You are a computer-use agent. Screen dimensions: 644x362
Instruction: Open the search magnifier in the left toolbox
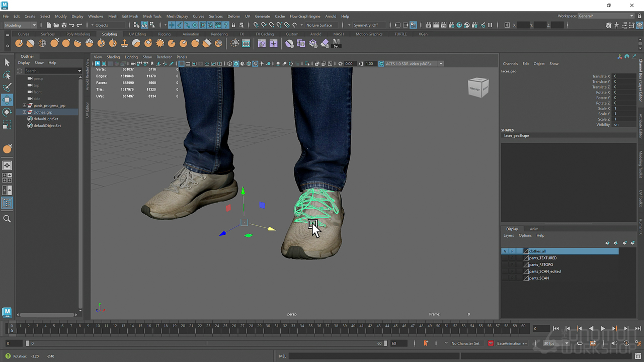click(7, 219)
